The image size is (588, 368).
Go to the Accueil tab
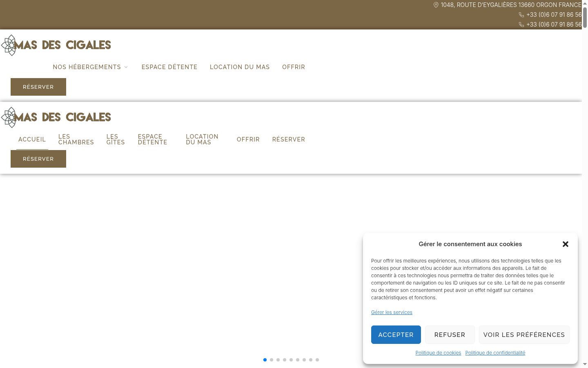32,139
